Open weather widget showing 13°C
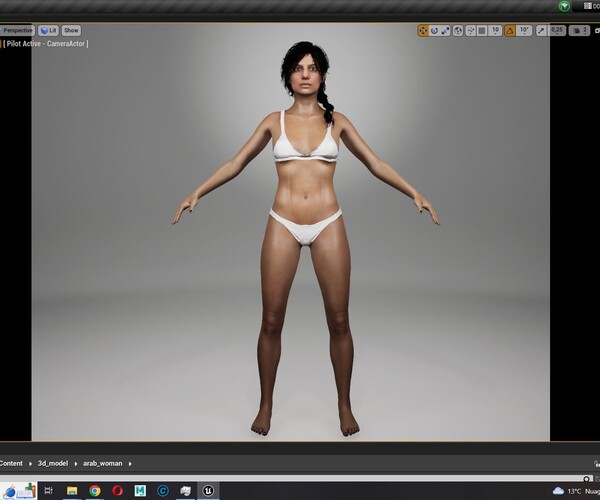The height and width of the screenshot is (500, 600). point(576,491)
